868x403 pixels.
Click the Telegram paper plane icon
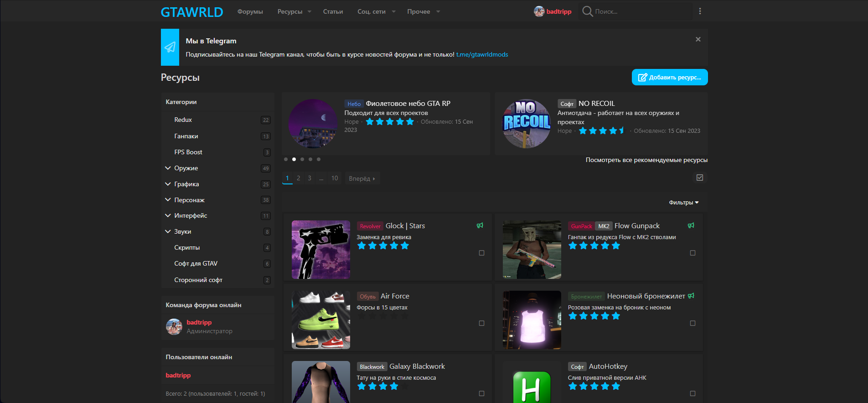(170, 47)
